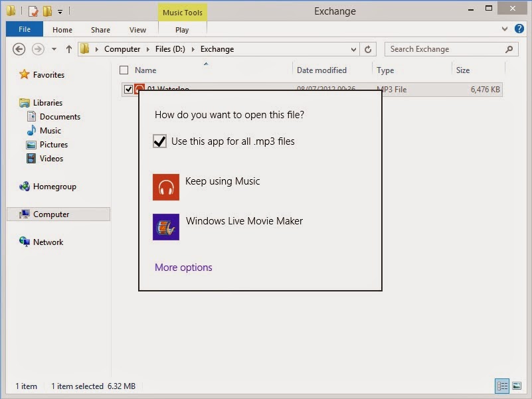532x399 pixels.
Task: Switch to the Home ribbon tab
Action: (62, 30)
